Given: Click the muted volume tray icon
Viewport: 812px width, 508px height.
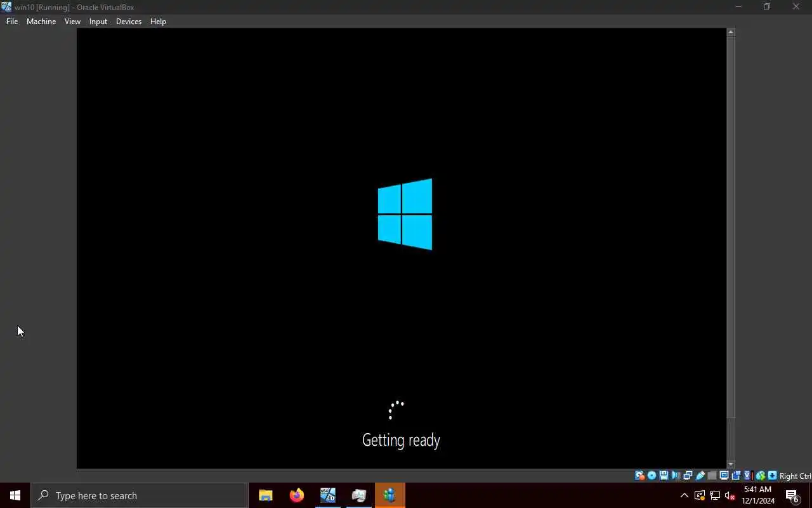Looking at the screenshot, I should (x=730, y=495).
